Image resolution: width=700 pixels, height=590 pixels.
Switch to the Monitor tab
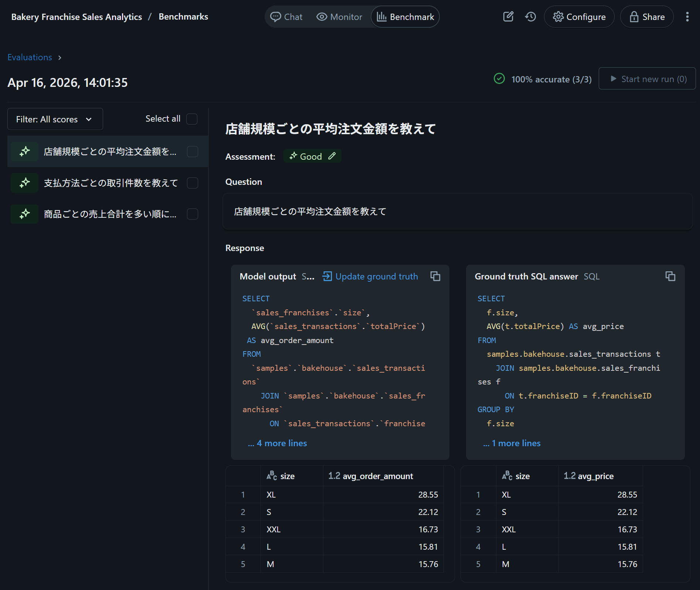[x=339, y=17]
